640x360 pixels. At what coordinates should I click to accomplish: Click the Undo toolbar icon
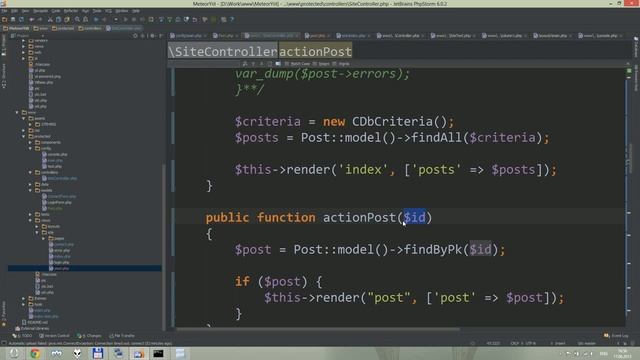tap(31, 19)
